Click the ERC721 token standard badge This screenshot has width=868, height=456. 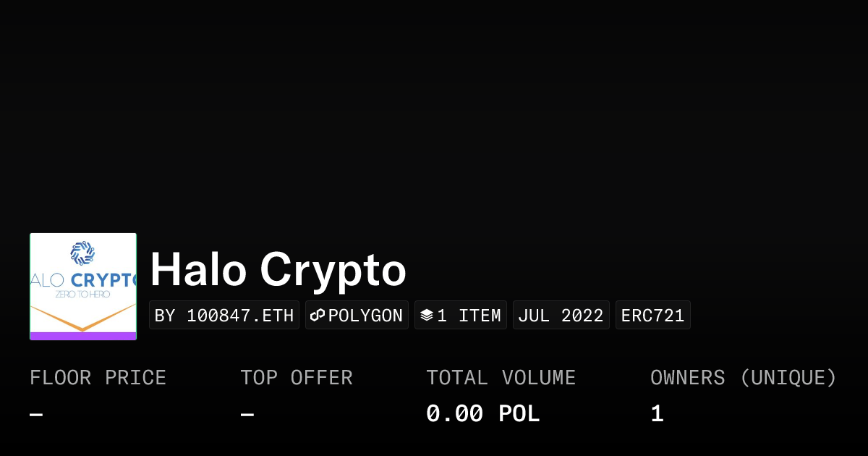coord(652,316)
